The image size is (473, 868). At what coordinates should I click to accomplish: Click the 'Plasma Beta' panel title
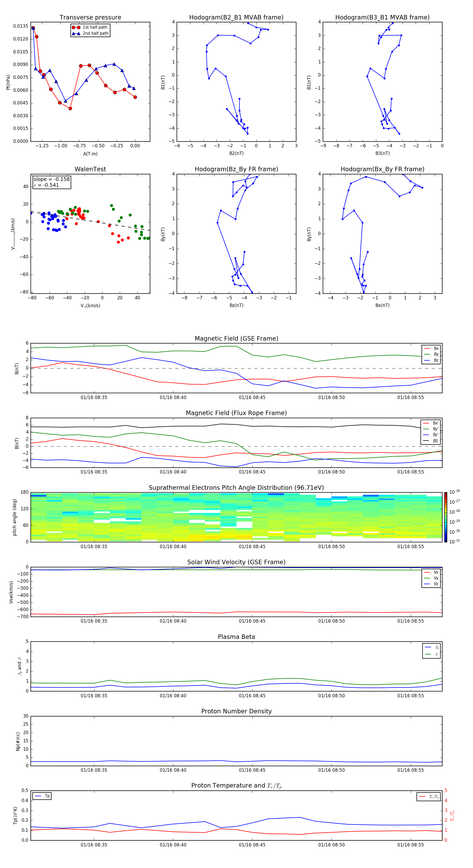[x=236, y=637]
